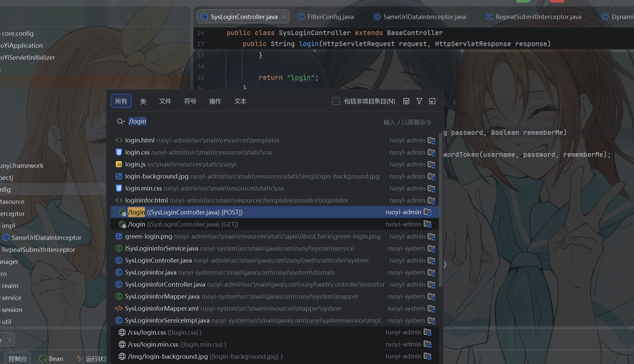This screenshot has width=634, height=364.
Task: Select the session folder in project tree
Action: coord(12,310)
